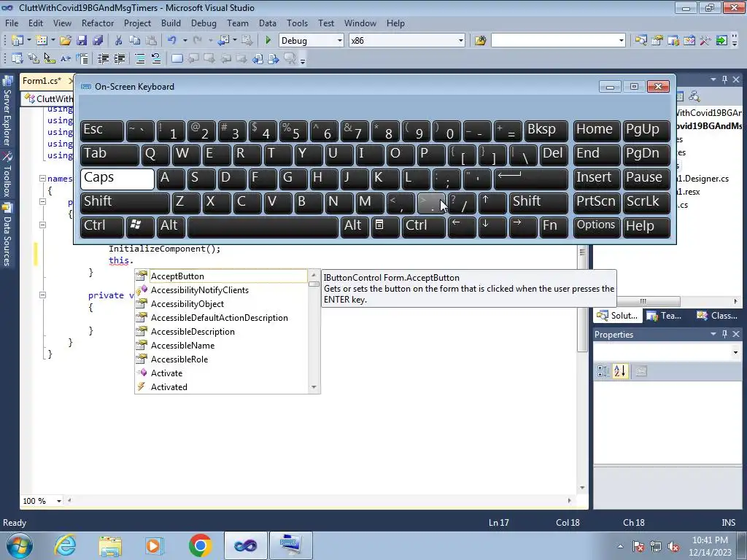The width and height of the screenshot is (747, 560).
Task: Open the Toolbox wrench-hammer toolbar icon
Action: pyautogui.click(x=705, y=41)
